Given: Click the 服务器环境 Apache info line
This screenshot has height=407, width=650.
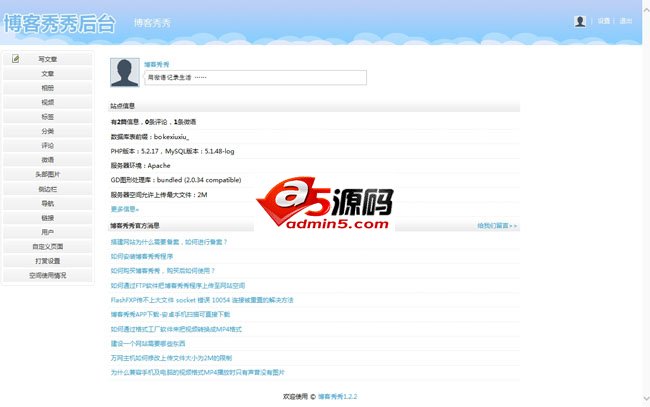Looking at the screenshot, I should pyautogui.click(x=141, y=166).
